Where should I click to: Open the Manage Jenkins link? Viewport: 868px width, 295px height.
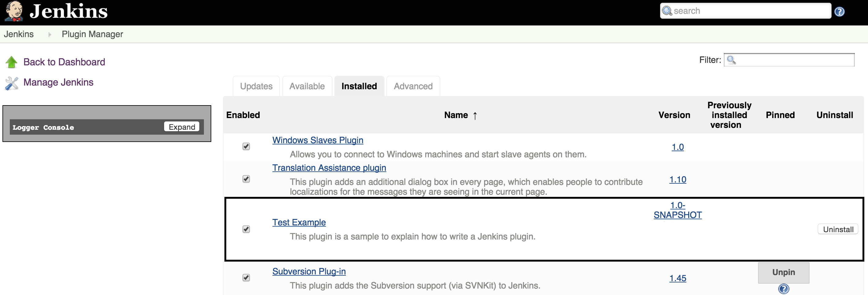(x=58, y=82)
